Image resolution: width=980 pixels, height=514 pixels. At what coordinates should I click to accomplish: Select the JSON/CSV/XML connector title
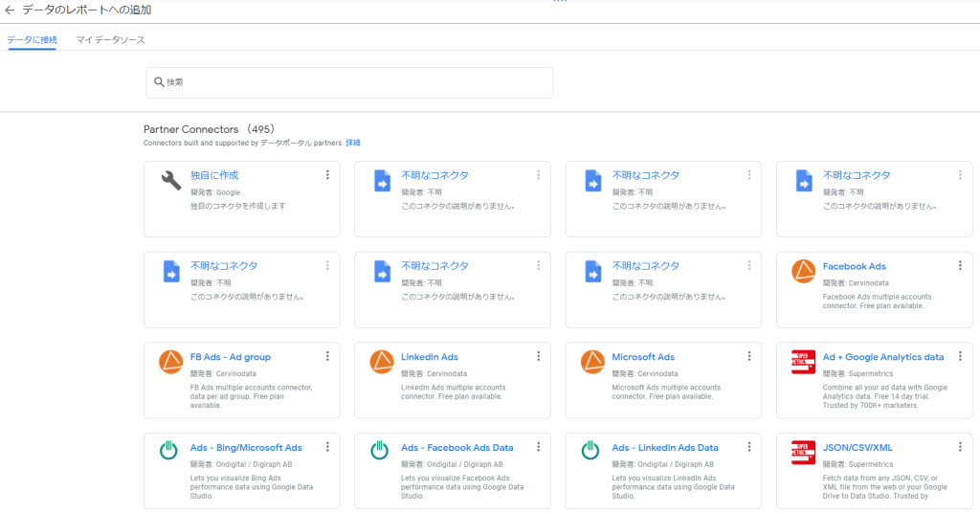[857, 448]
